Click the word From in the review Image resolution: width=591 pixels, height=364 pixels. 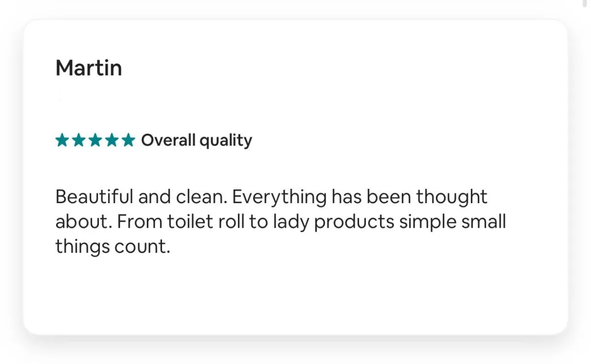point(140,222)
